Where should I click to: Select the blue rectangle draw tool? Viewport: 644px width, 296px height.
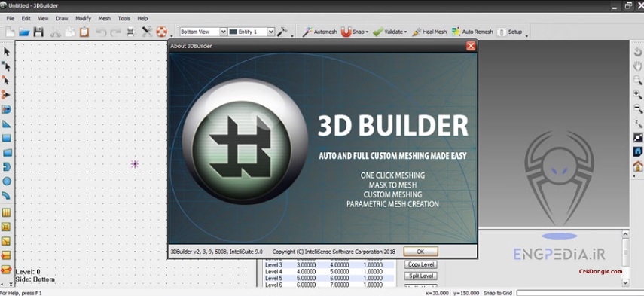tap(6, 138)
